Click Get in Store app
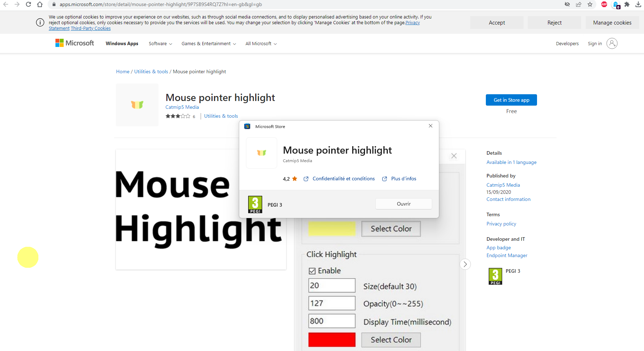 pos(511,100)
